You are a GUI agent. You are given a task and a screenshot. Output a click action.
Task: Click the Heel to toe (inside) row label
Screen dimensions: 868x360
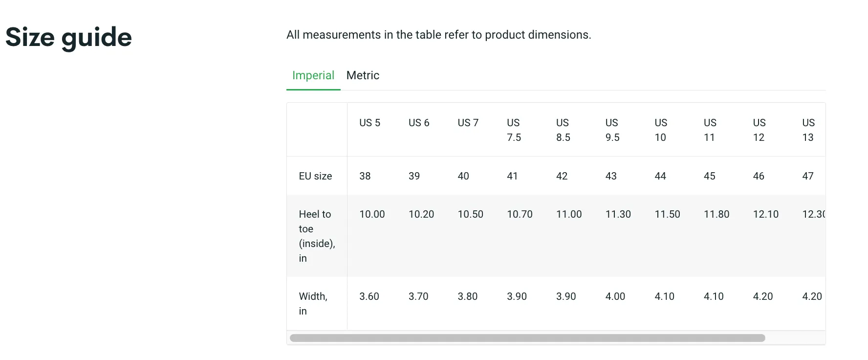pos(316,236)
